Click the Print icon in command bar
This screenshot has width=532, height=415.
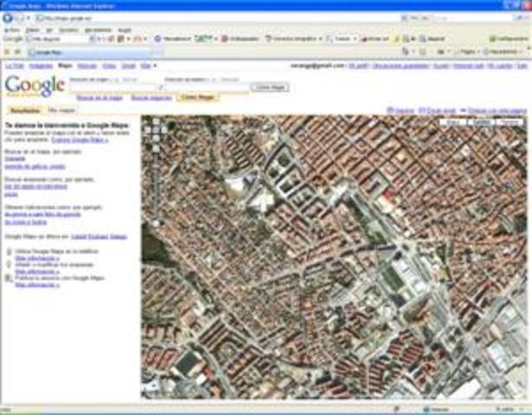(440, 52)
